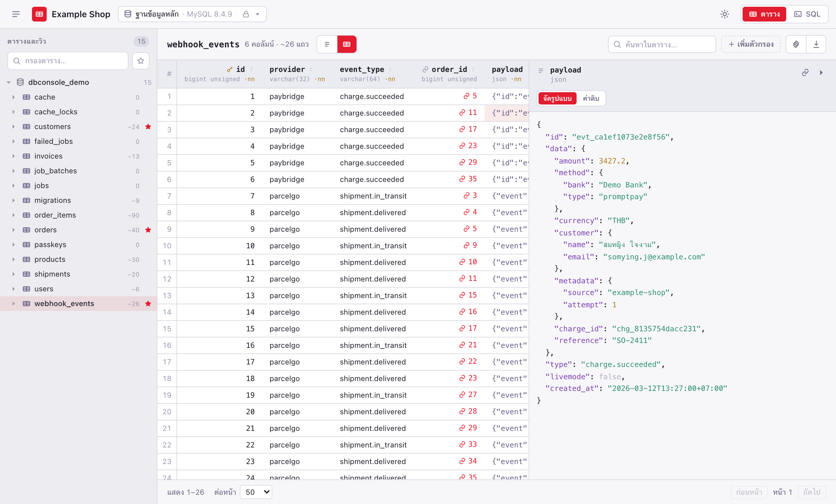Open favorites filter star button in sidebar
The height and width of the screenshot is (504, 836).
pyautogui.click(x=140, y=61)
